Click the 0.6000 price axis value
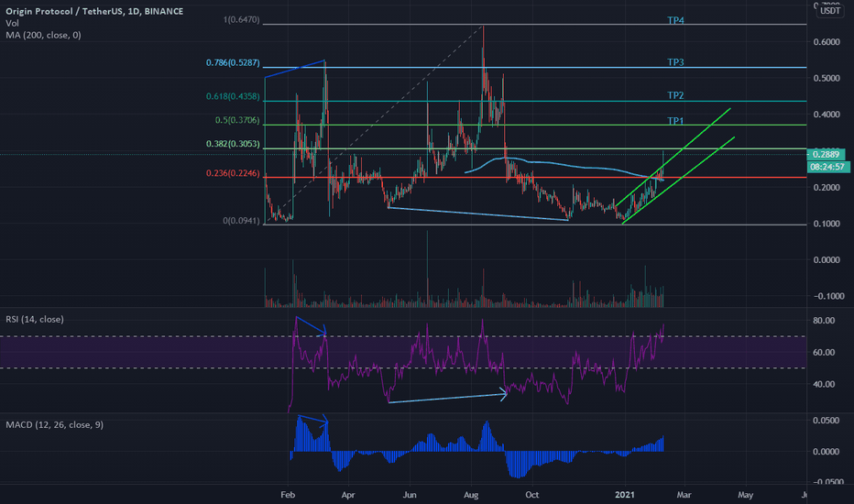 click(x=827, y=42)
